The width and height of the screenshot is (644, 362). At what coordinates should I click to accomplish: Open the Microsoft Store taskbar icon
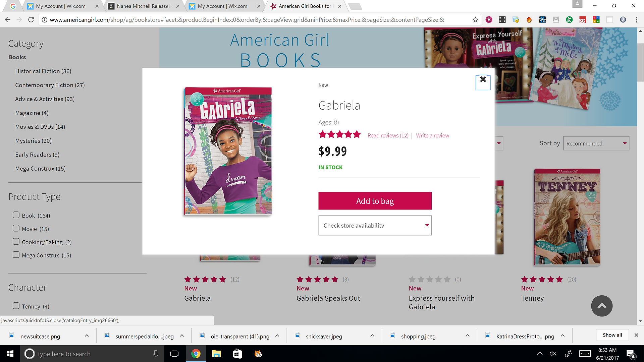(237, 354)
